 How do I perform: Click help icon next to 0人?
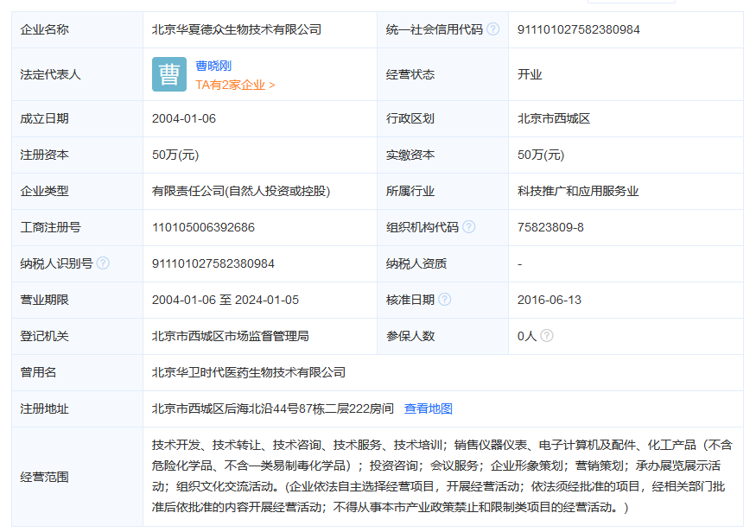click(547, 335)
